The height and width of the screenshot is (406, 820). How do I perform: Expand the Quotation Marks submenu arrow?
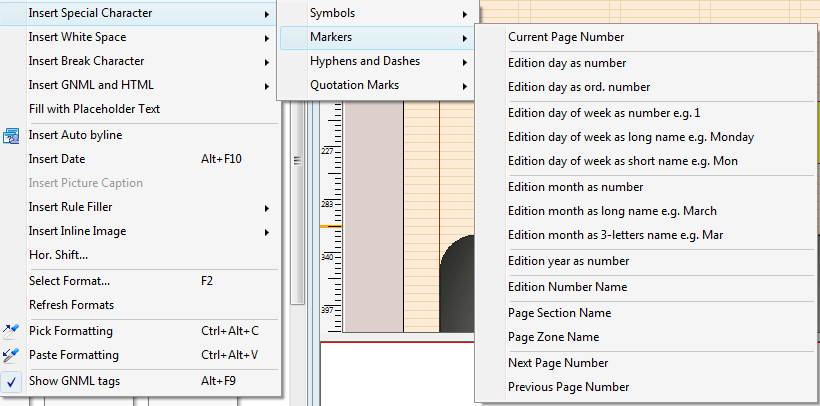[x=464, y=86]
